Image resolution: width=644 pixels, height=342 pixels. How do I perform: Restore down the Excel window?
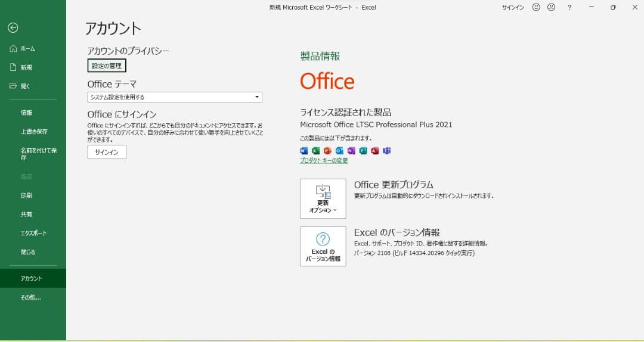(613, 7)
